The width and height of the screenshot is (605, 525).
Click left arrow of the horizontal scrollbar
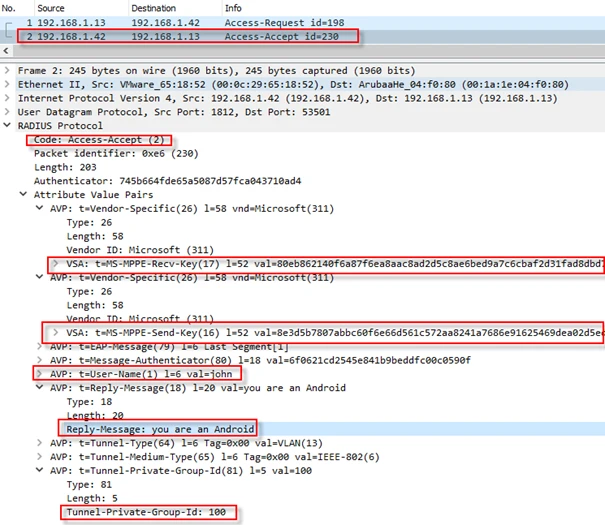click(x=8, y=50)
